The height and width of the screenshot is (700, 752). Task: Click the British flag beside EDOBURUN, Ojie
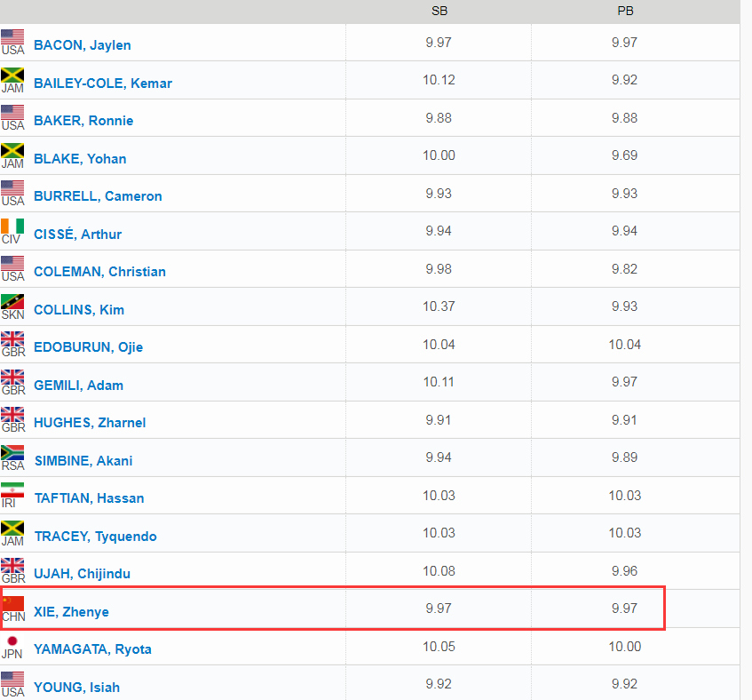tap(12, 338)
